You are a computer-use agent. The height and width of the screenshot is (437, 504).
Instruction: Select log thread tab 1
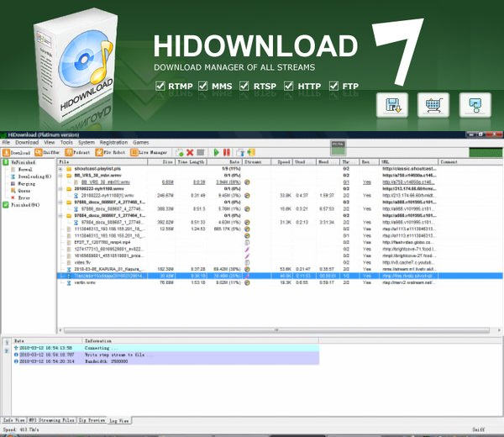[7, 343]
